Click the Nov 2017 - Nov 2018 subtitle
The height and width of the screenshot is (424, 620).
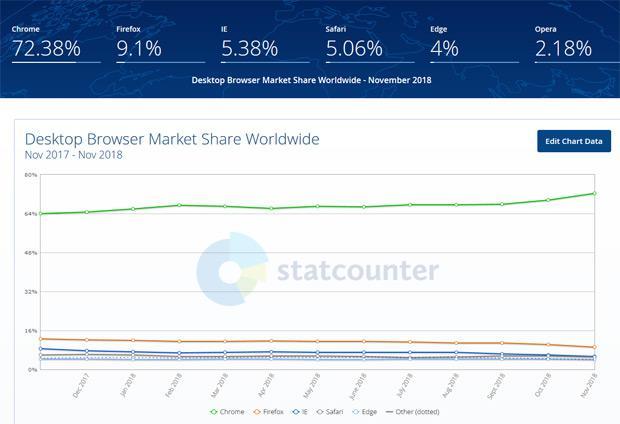74,155
